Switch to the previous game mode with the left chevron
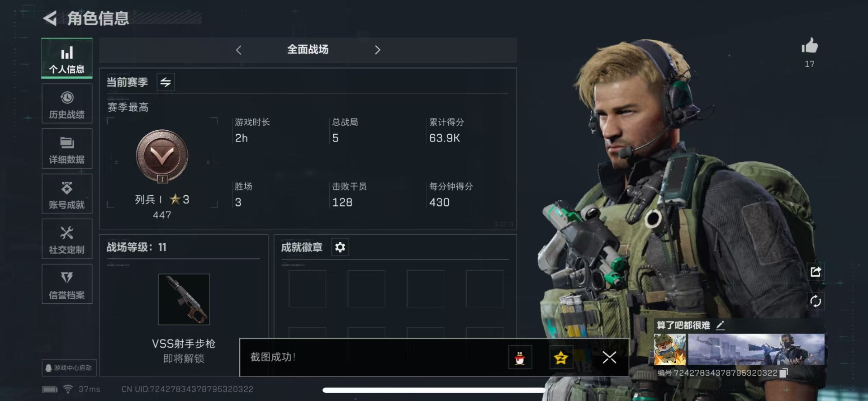 tap(239, 50)
